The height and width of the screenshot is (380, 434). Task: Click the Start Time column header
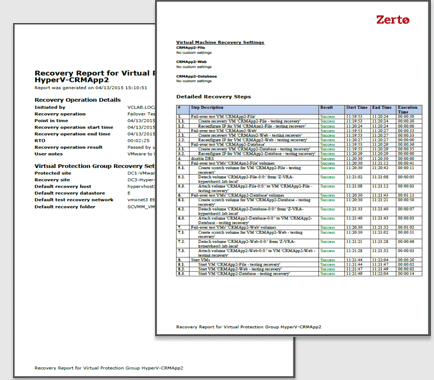[x=357, y=108]
